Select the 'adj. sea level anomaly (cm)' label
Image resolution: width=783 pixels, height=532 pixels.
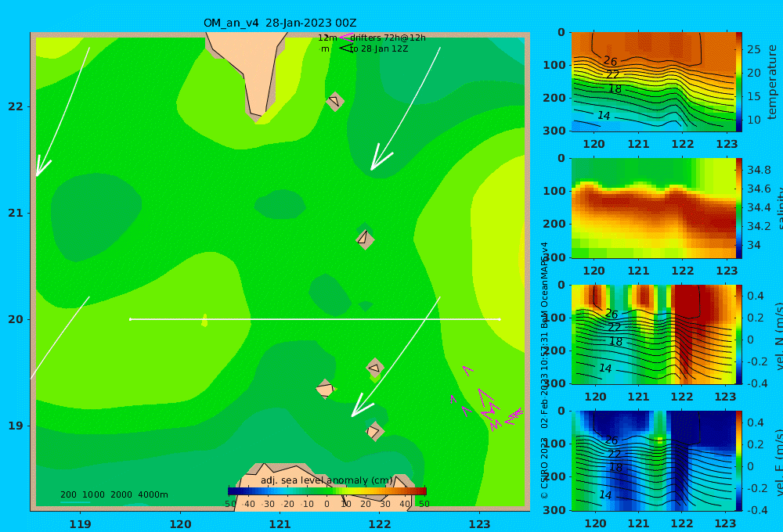327,480
